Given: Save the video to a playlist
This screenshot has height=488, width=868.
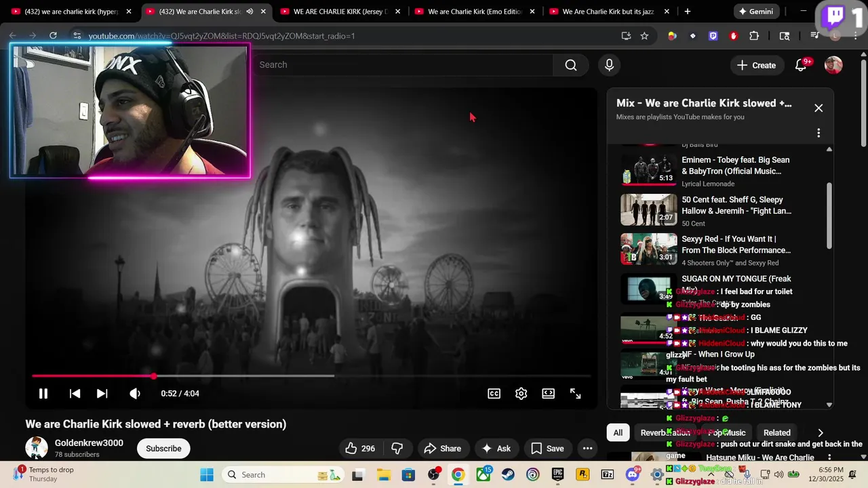Looking at the screenshot, I should click(547, 448).
